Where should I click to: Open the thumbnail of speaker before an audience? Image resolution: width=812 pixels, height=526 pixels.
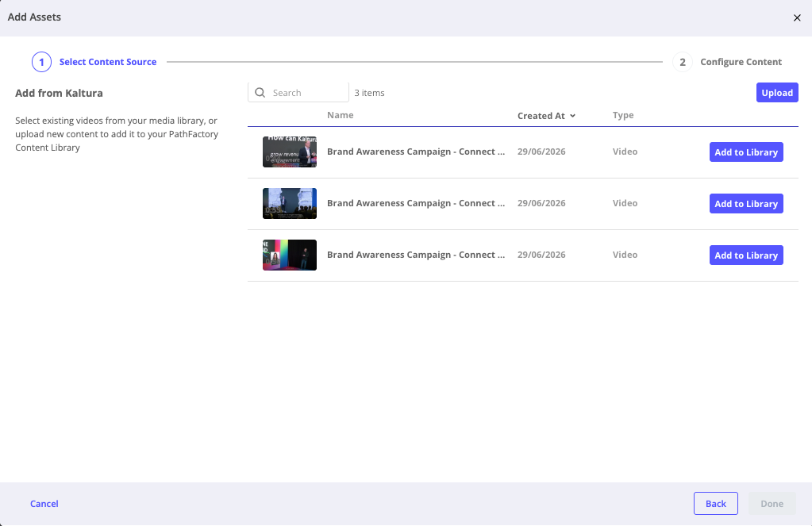coord(290,203)
